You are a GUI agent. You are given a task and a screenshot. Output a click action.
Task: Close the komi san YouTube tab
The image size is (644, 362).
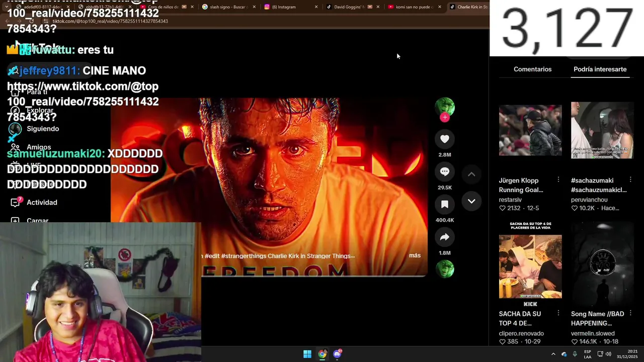tap(439, 7)
